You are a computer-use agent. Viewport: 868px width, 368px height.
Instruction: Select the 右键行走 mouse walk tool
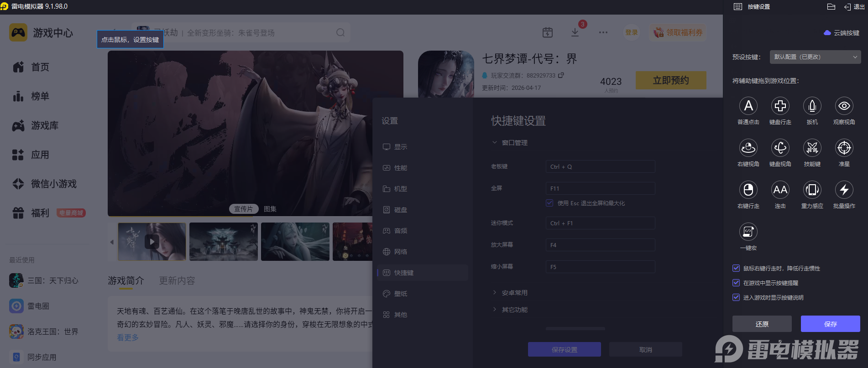[x=748, y=190]
